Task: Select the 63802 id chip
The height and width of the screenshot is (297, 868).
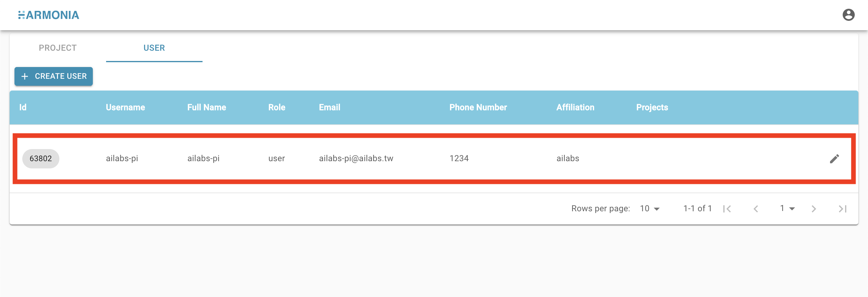Action: point(41,159)
